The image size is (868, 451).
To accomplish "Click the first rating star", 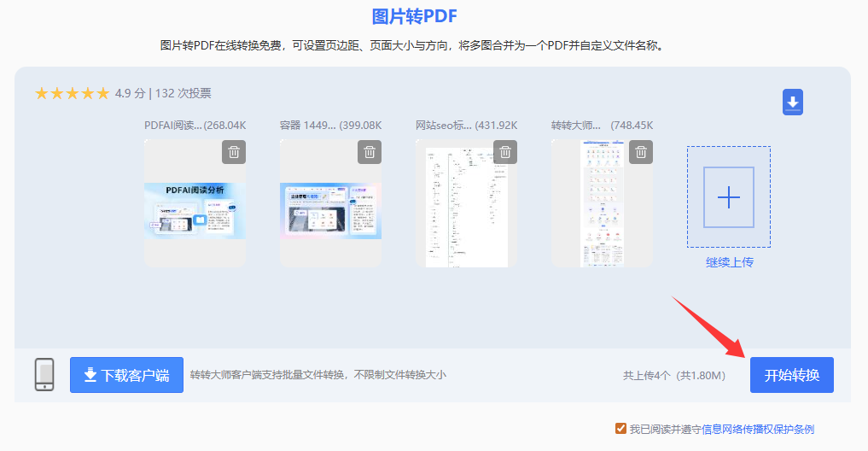I will (42, 93).
